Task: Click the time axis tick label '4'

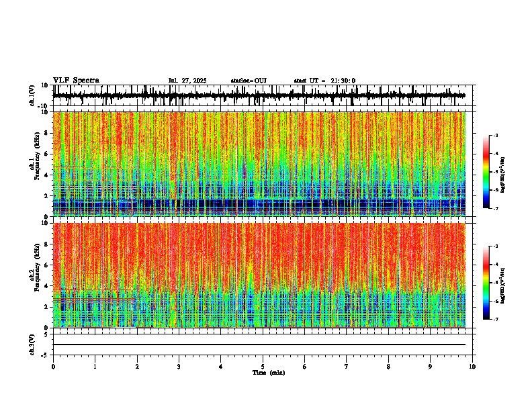Action: click(x=221, y=367)
